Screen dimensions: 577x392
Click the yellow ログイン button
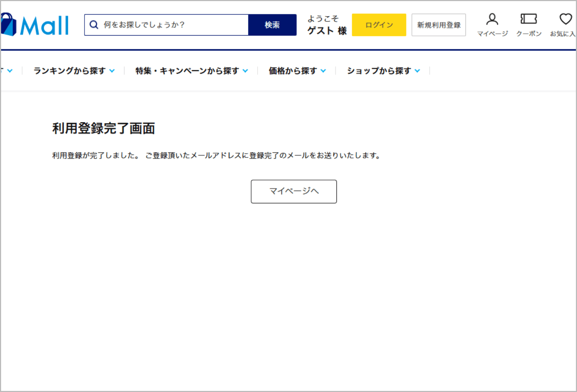pyautogui.click(x=379, y=25)
